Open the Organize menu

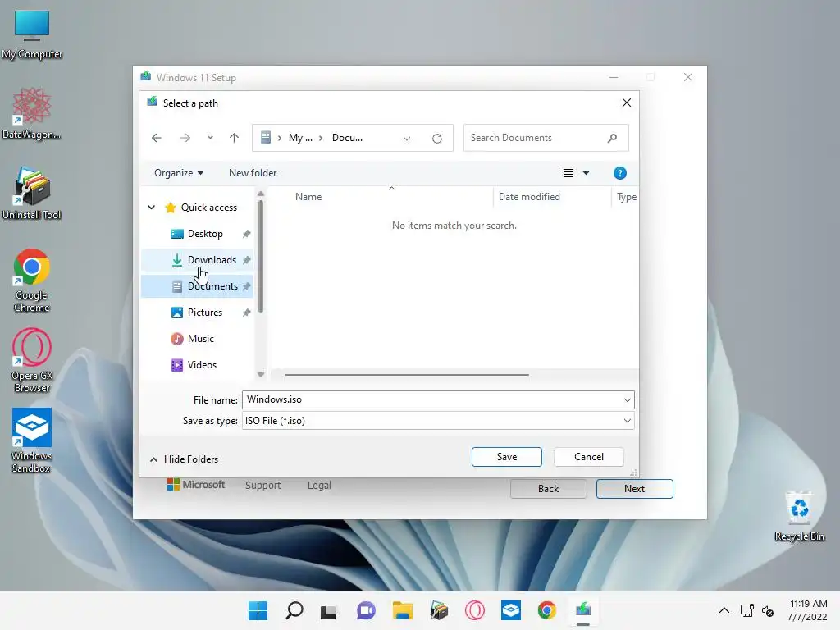[x=178, y=173]
